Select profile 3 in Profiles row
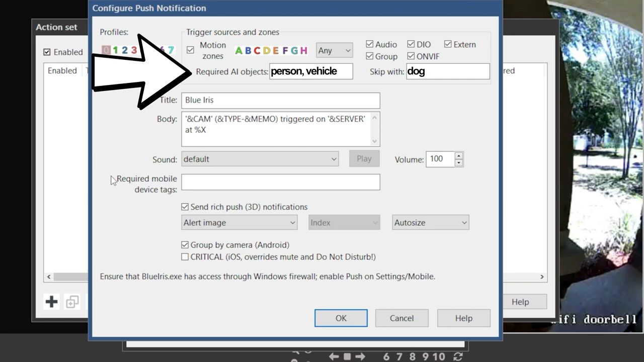The image size is (644, 362). [134, 50]
